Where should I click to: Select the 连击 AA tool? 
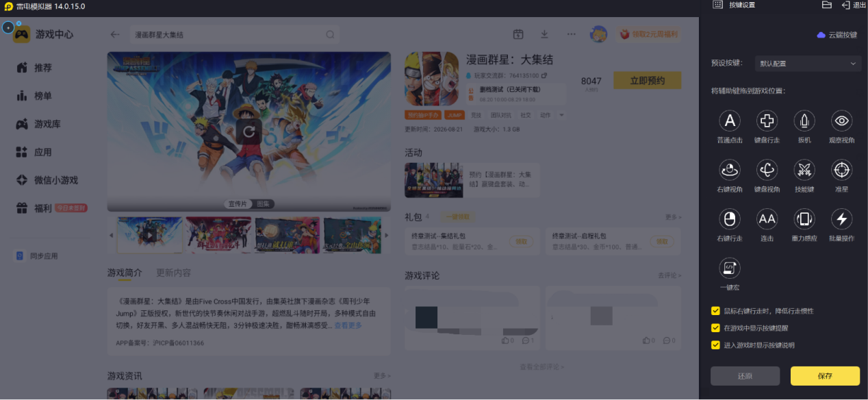767,219
